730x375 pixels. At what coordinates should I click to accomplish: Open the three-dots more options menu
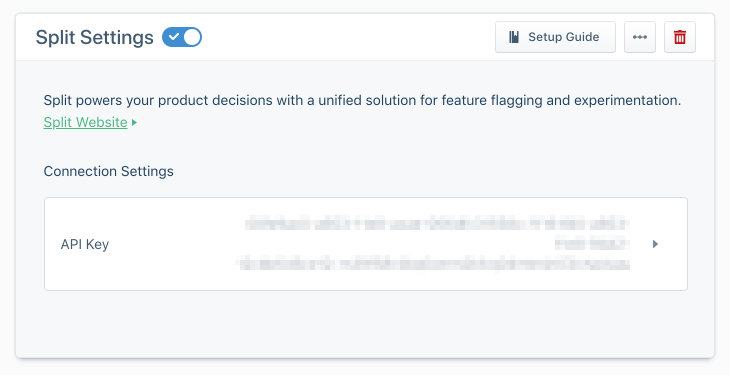pyautogui.click(x=640, y=37)
